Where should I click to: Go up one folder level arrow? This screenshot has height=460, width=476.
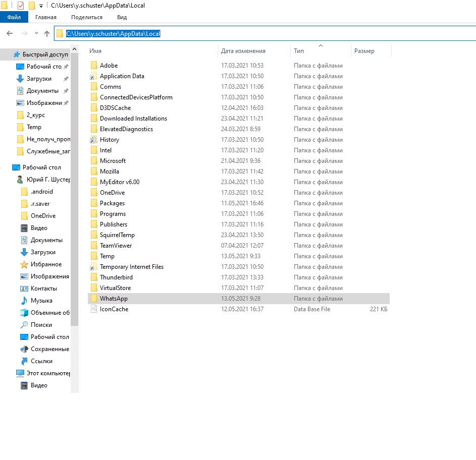[x=47, y=33]
